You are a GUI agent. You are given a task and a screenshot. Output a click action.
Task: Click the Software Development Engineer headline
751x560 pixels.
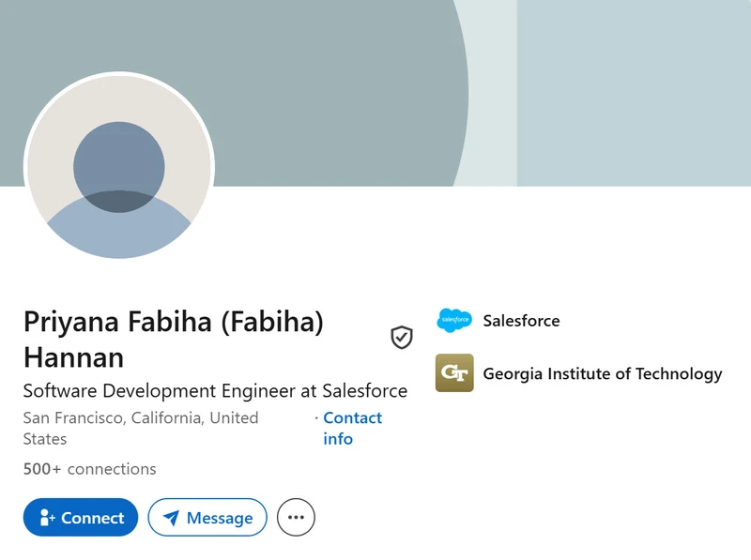[x=215, y=391]
